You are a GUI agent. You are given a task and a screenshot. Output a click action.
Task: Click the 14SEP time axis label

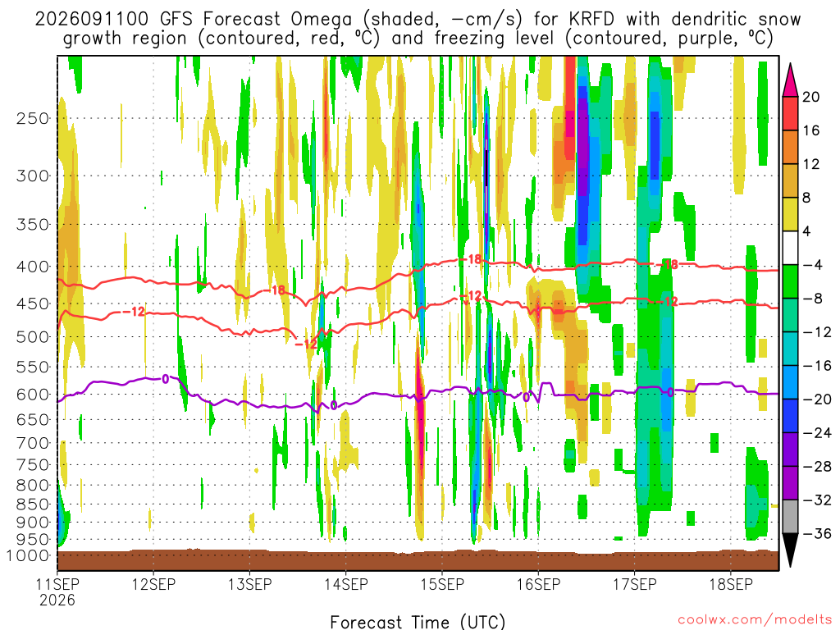(346, 584)
